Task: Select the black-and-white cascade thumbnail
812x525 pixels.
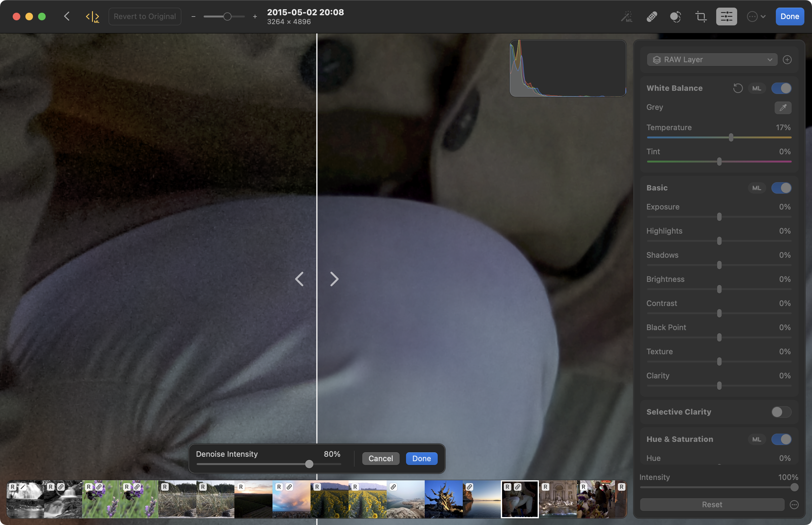Action: pyautogui.click(x=63, y=499)
